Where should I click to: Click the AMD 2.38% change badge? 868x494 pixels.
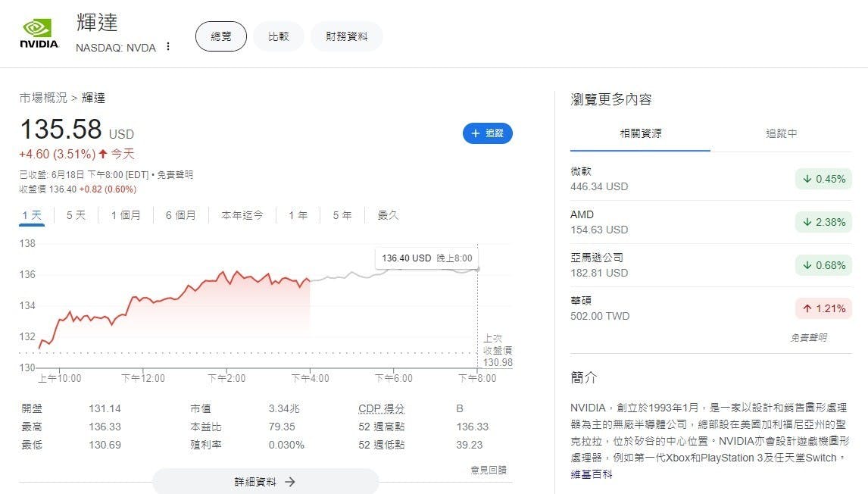coord(824,222)
